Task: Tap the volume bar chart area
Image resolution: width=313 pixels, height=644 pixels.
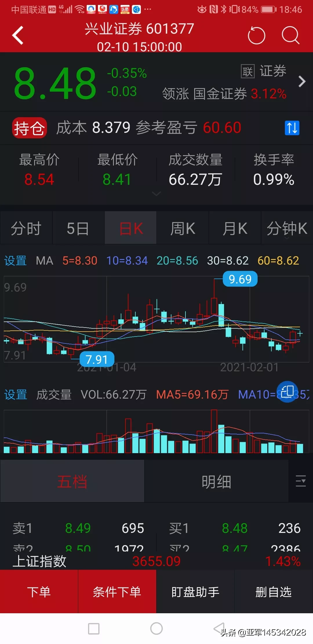Action: (x=156, y=431)
